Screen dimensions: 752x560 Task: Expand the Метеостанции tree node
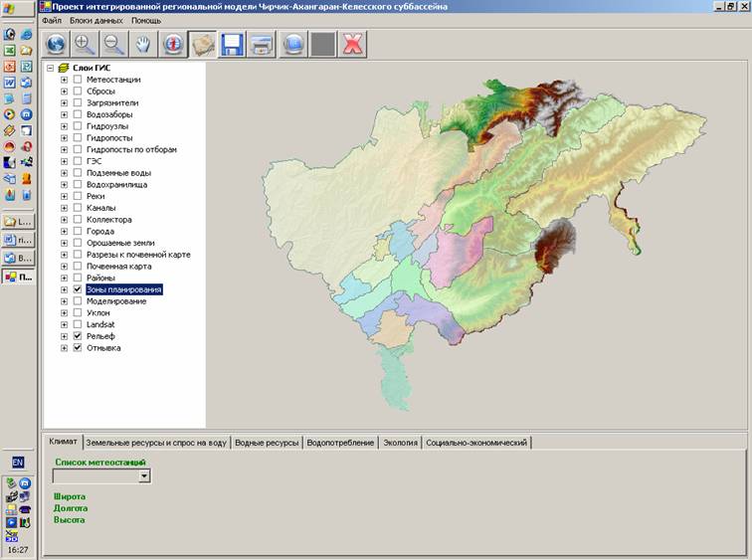tap(65, 80)
